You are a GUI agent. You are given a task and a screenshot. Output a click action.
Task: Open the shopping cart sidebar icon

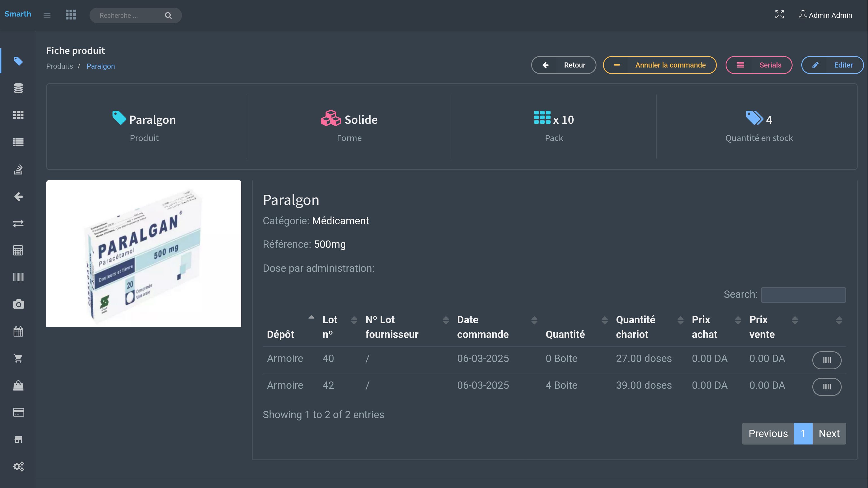pyautogui.click(x=18, y=358)
